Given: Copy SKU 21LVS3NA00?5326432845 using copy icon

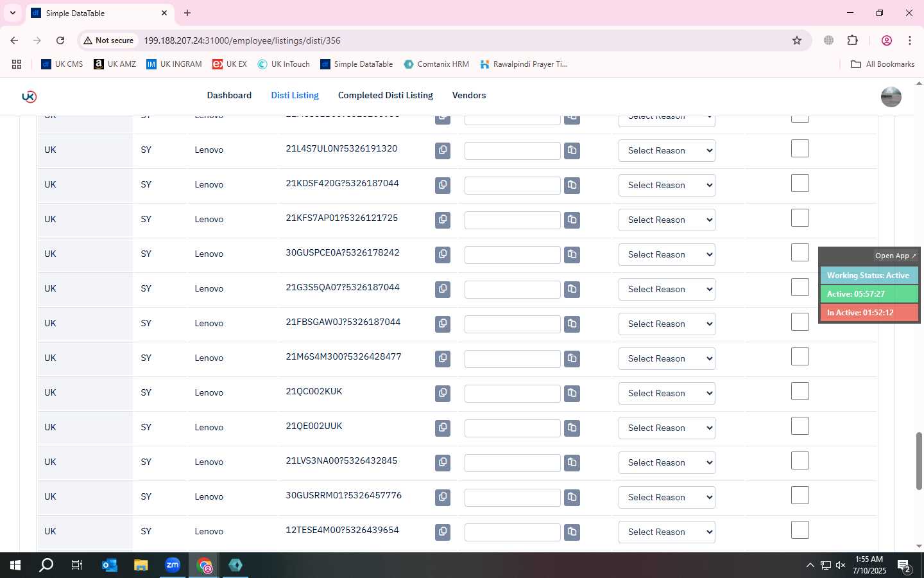Looking at the screenshot, I should point(443,462).
